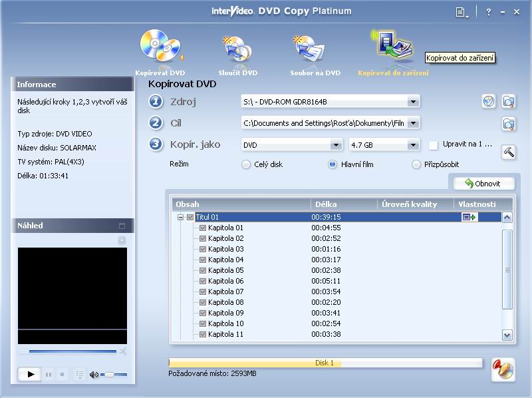Click step 1 number icon for Zdroj
Image resolution: width=532 pixels, height=398 pixels.
click(x=156, y=102)
